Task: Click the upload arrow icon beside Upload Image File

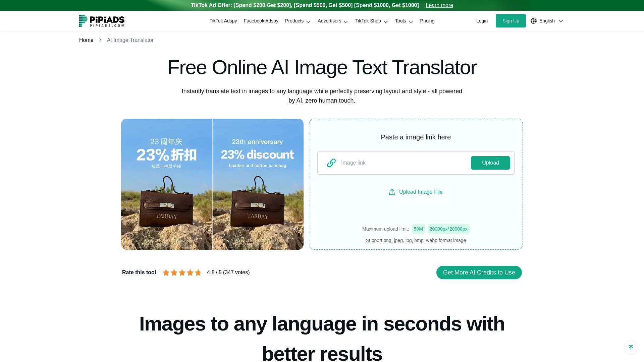Action: (x=392, y=192)
